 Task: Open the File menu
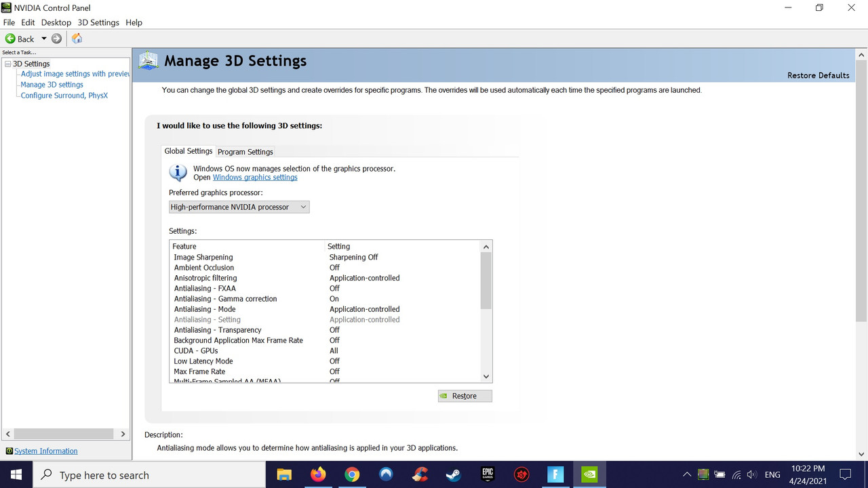tap(9, 22)
